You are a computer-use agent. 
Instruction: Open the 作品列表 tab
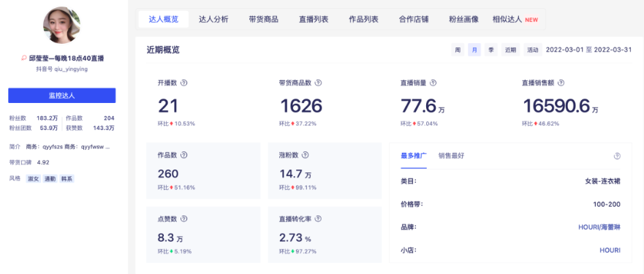click(363, 19)
